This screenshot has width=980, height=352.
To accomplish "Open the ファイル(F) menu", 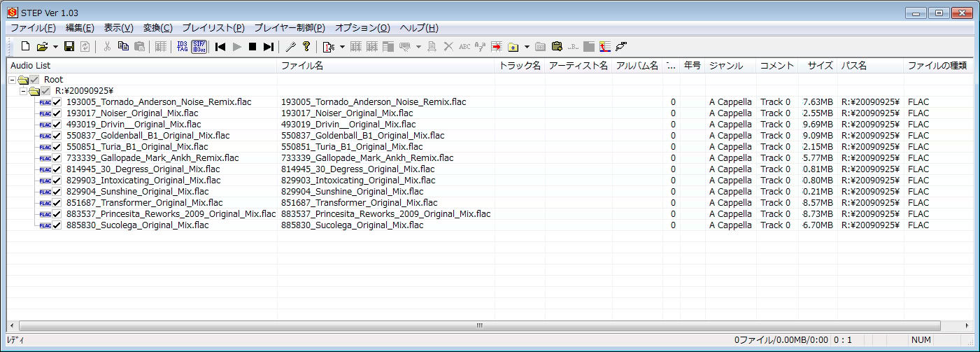I will 33,28.
